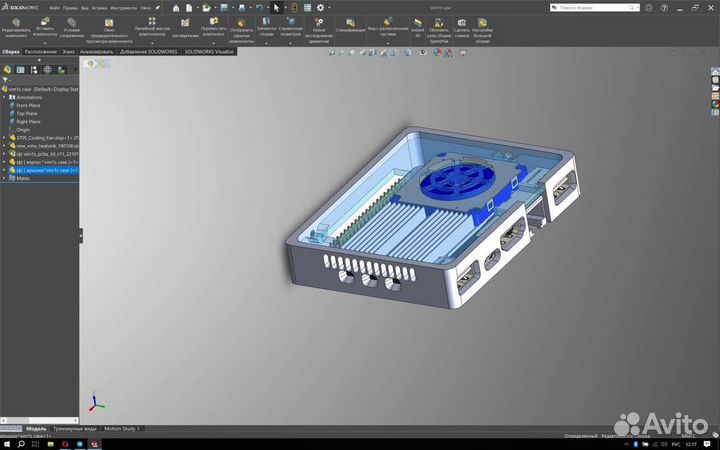Click Bill of Materials (Спецификация) tool
Image resolution: width=720 pixels, height=450 pixels.
tap(350, 26)
